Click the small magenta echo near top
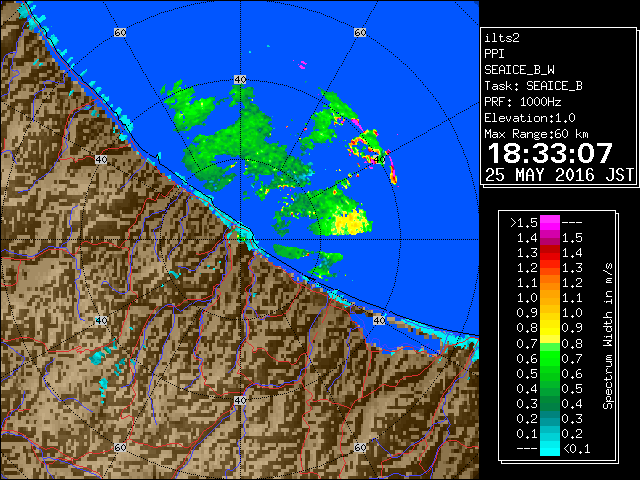 302,64
